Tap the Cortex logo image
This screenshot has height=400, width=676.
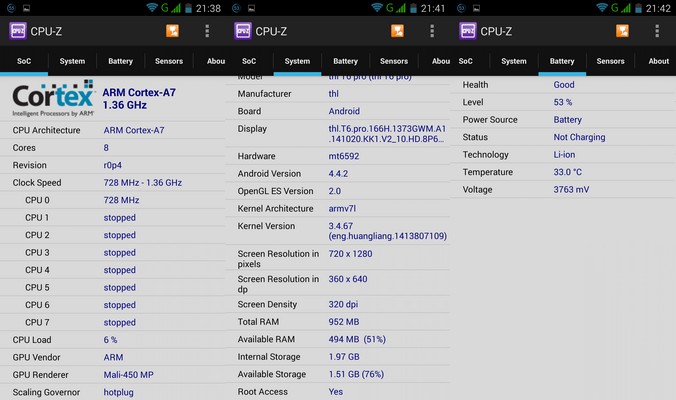point(53,98)
